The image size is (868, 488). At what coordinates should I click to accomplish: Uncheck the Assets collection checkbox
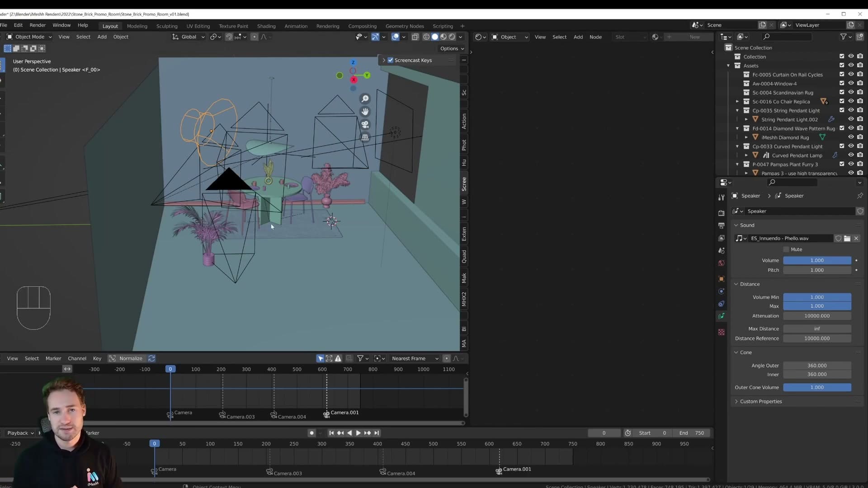842,66
